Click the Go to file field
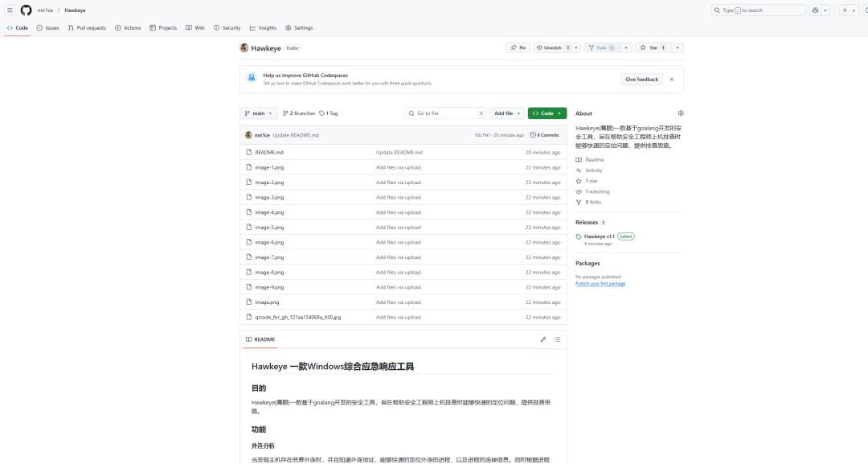The width and height of the screenshot is (868, 464). (x=445, y=113)
